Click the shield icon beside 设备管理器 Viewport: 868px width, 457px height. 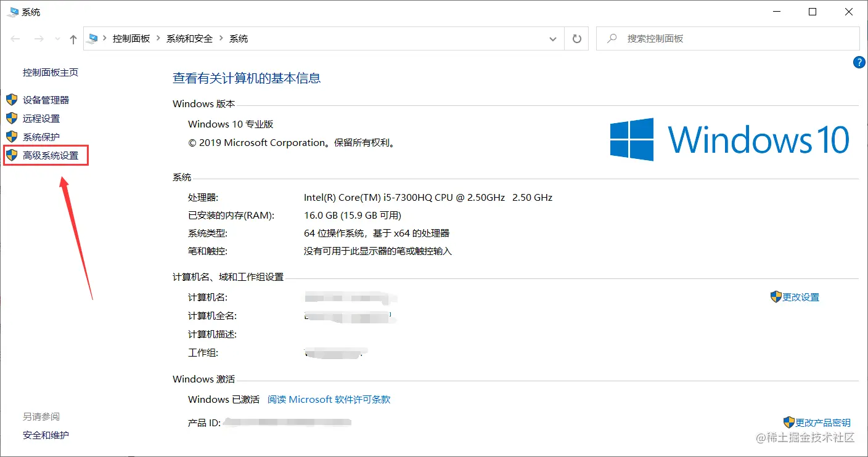pos(12,99)
